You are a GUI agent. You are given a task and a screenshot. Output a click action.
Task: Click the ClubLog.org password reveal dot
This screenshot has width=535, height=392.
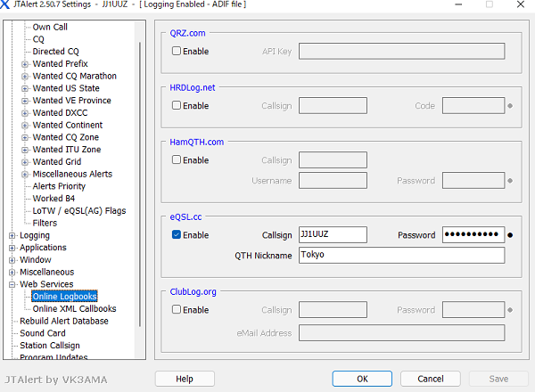[510, 311]
